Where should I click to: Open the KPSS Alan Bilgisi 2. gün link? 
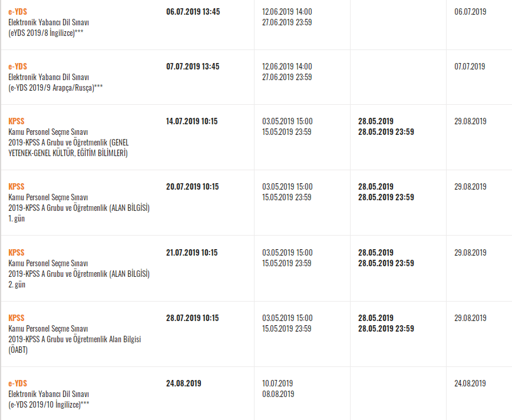(x=16, y=253)
